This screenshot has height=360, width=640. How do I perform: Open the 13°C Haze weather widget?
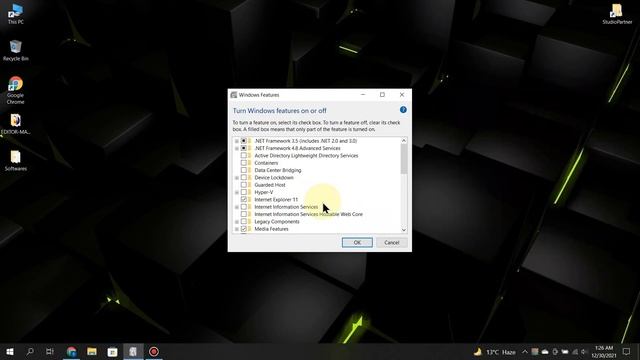(494, 352)
